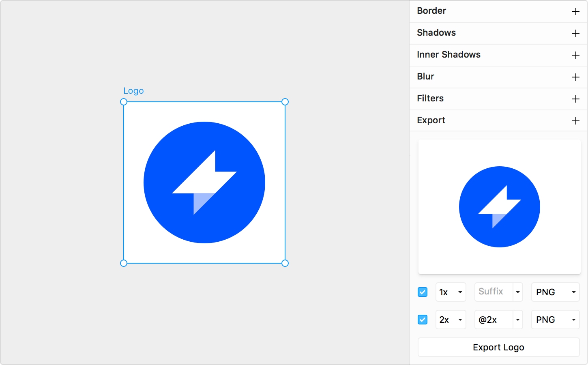Click the artboard's bottom-right selection handle
This screenshot has height=365, width=588.
pyautogui.click(x=285, y=263)
